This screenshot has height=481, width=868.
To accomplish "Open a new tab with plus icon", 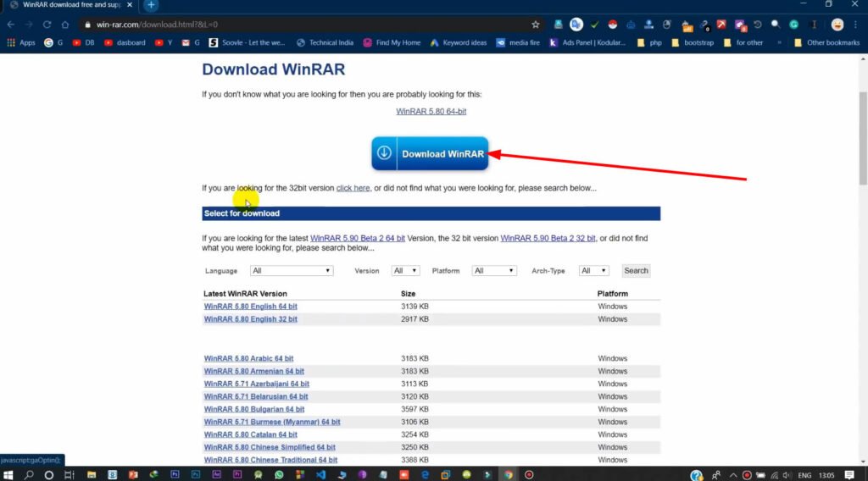I will pyautogui.click(x=151, y=5).
